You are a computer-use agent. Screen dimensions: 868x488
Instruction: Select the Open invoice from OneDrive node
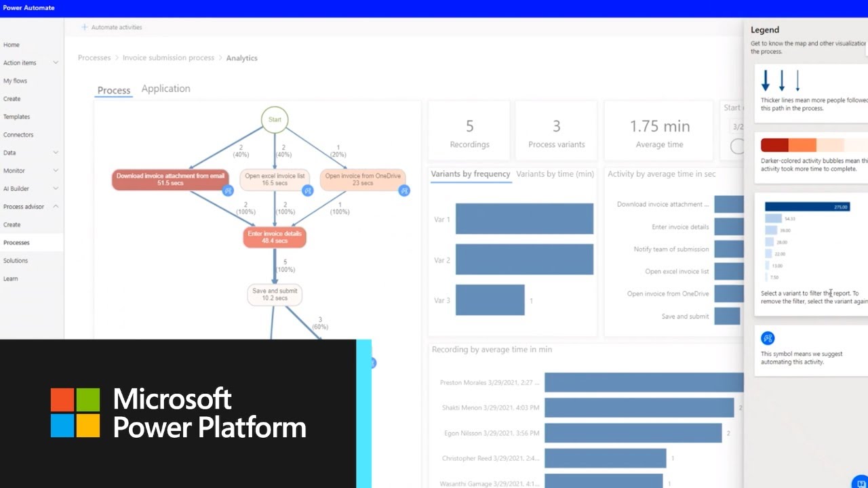[363, 180]
